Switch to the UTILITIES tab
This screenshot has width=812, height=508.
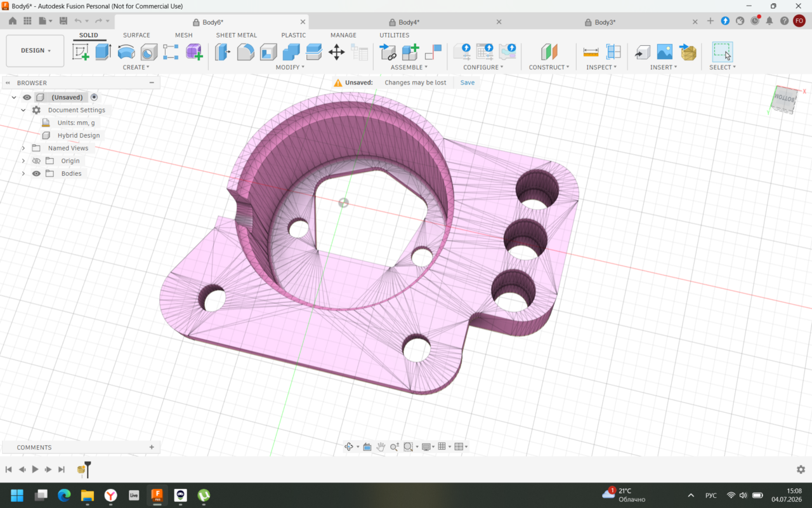click(x=395, y=35)
